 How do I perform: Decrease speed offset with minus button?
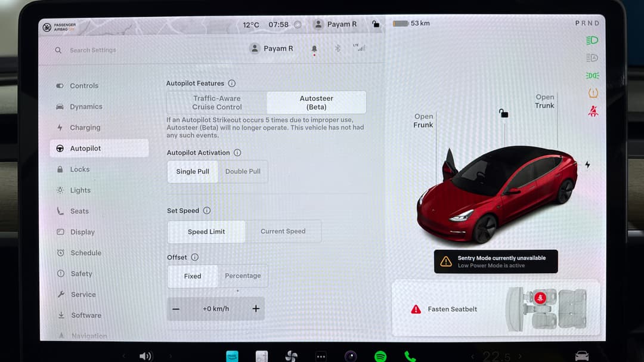click(x=176, y=309)
